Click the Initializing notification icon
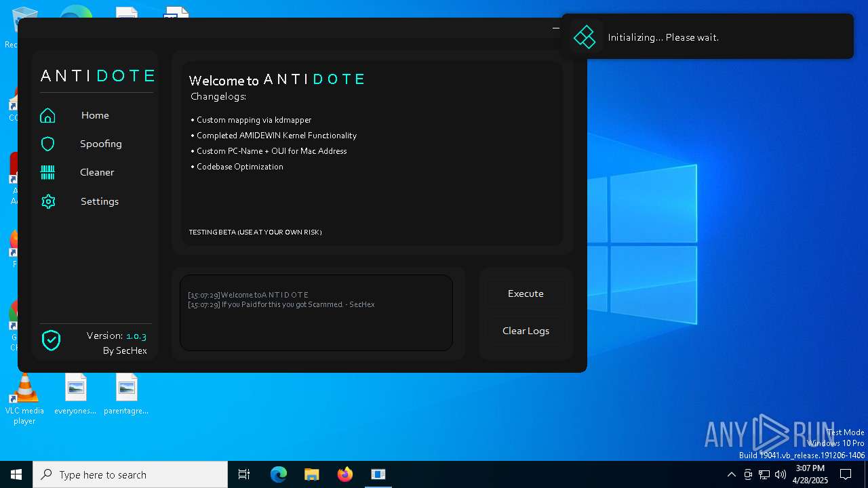The image size is (868, 488). pyautogui.click(x=585, y=37)
